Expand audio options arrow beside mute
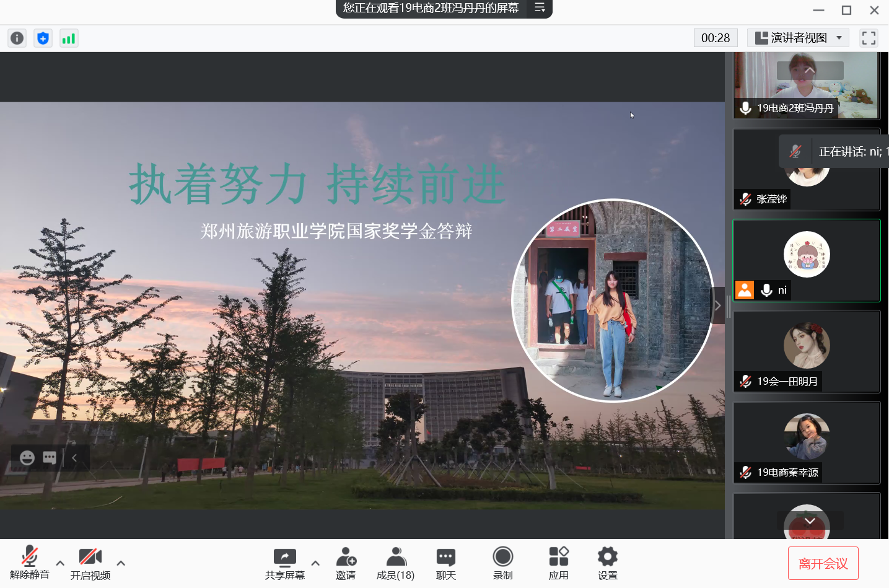Image resolution: width=889 pixels, height=588 pixels. click(60, 563)
